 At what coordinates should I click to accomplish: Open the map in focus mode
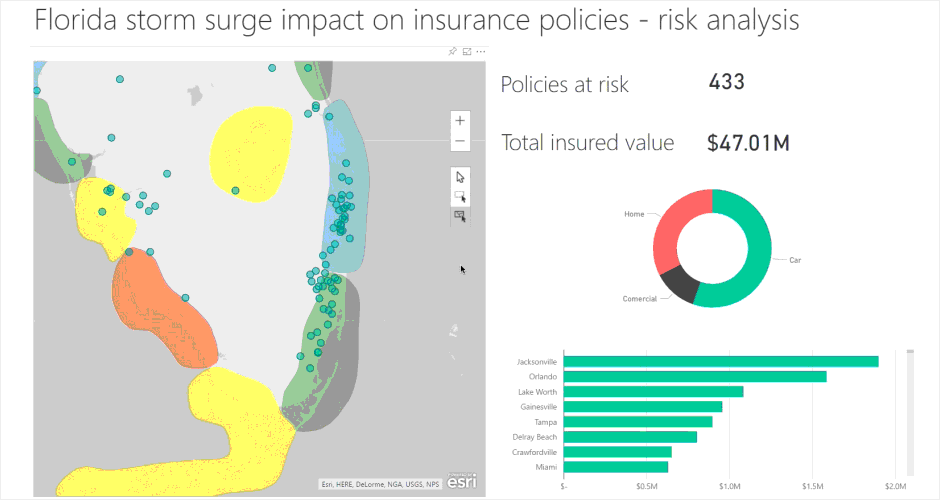coord(467,51)
